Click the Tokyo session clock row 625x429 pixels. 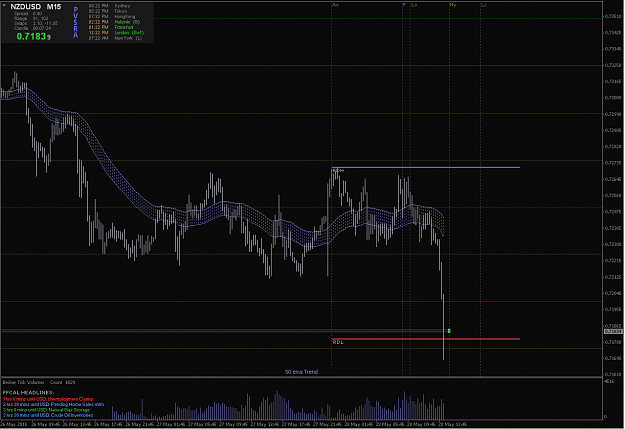click(108, 11)
